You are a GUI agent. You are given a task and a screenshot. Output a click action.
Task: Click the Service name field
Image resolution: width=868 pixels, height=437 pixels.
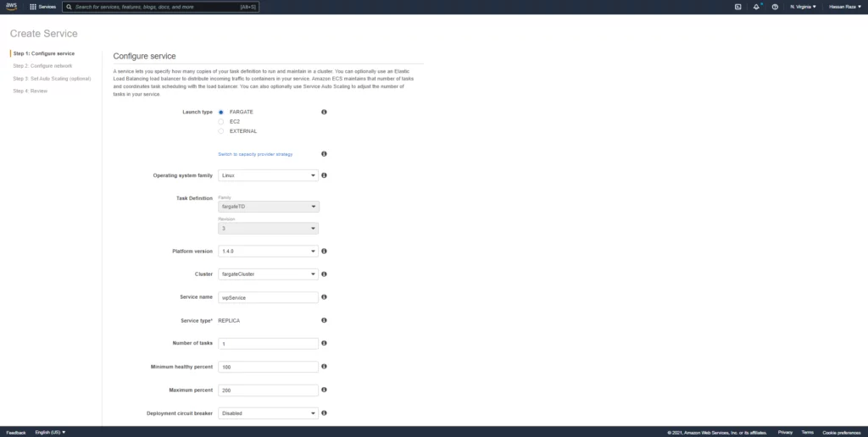coord(268,297)
